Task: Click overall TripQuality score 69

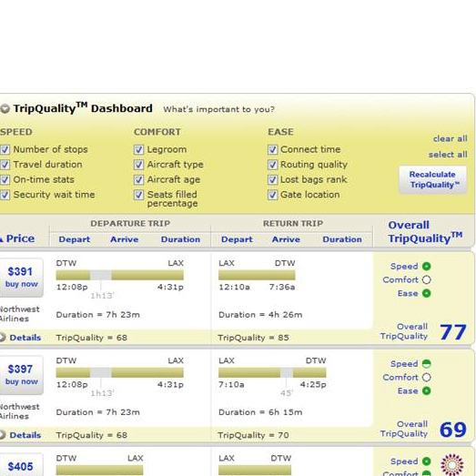Action: tap(453, 430)
